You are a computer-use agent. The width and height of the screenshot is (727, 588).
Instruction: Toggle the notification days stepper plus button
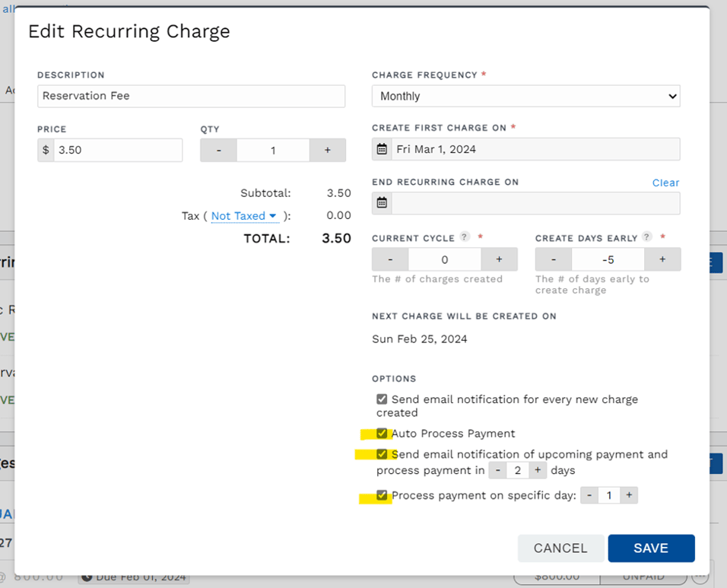[x=538, y=470]
